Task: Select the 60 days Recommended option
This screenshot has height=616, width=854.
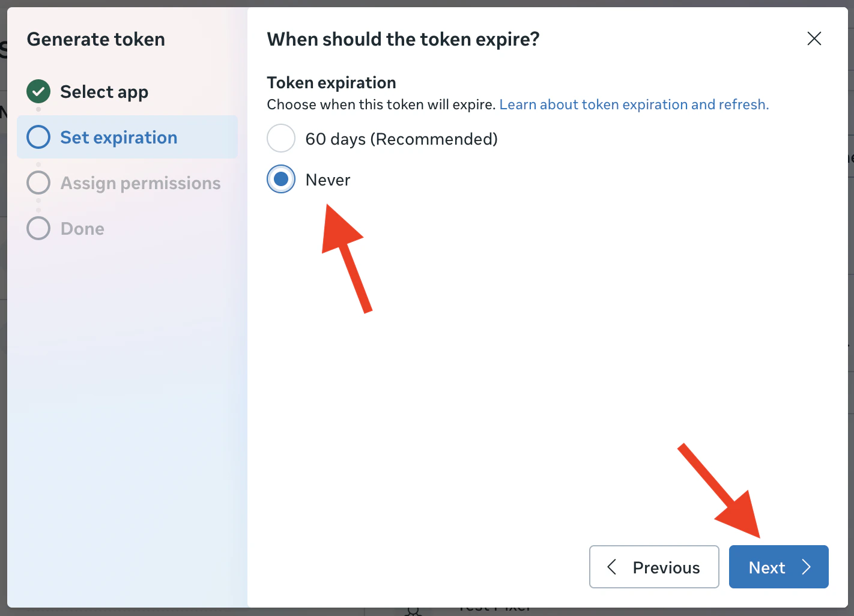Action: click(280, 138)
